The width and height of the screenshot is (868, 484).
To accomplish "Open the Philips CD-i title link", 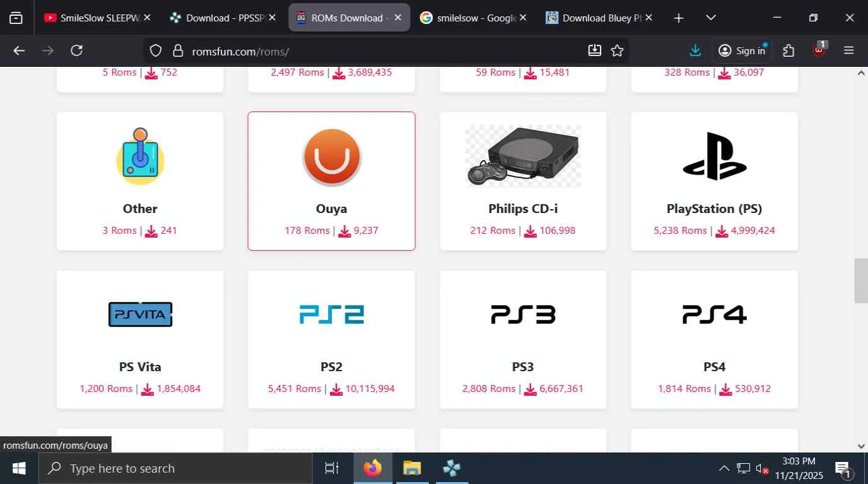I will [523, 209].
